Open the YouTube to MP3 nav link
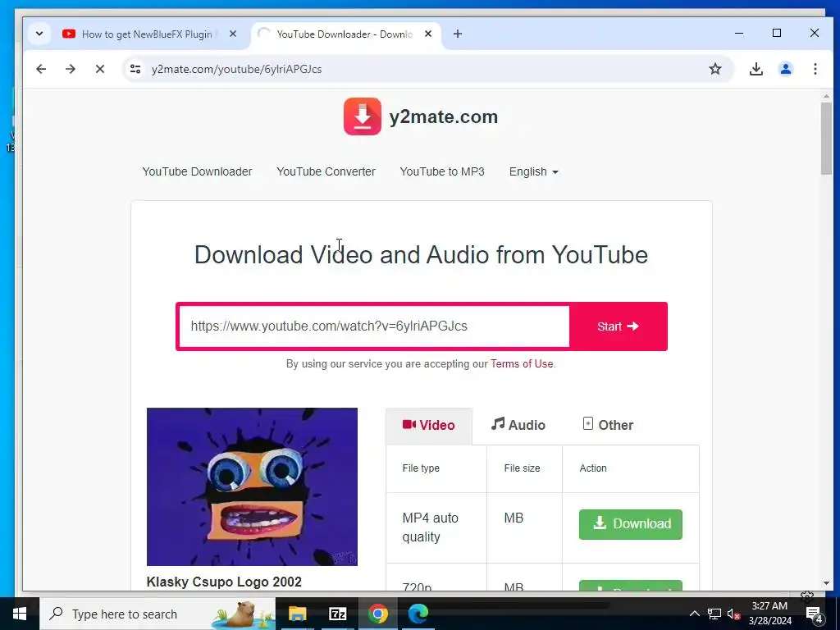The width and height of the screenshot is (840, 630). [442, 171]
